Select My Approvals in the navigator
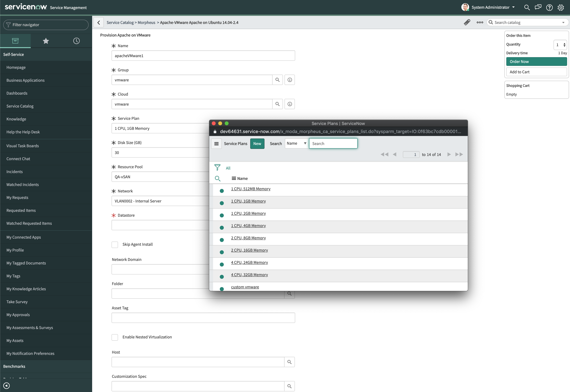This screenshot has width=570, height=392. coord(18,315)
